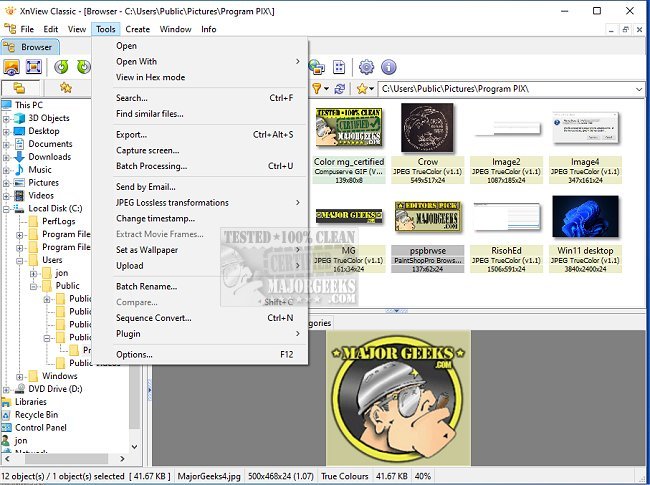Image resolution: width=650 pixels, height=485 pixels.
Task: Select Capture screen menu entry
Action: click(x=147, y=150)
